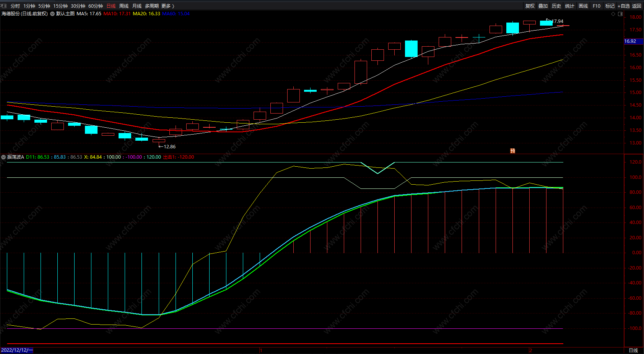Image resolution: width=644 pixels, height=354 pixels.
Task: Click the 叠加 overlay button
Action: 543,6
